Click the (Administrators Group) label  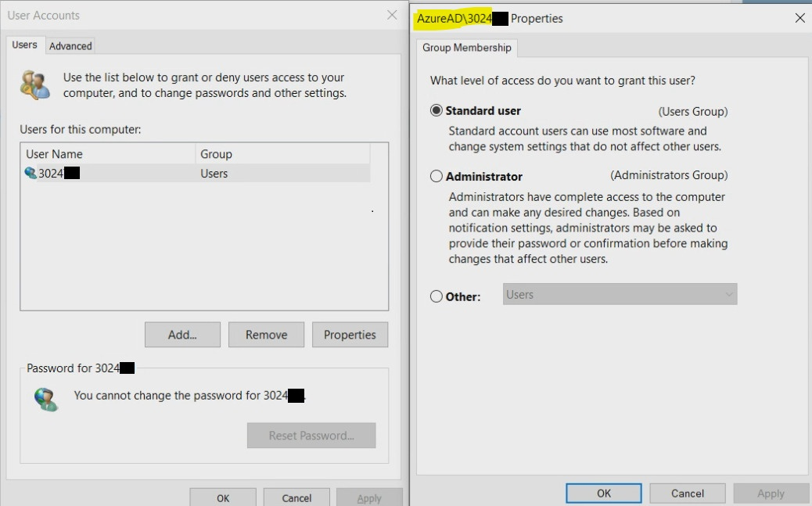click(669, 175)
